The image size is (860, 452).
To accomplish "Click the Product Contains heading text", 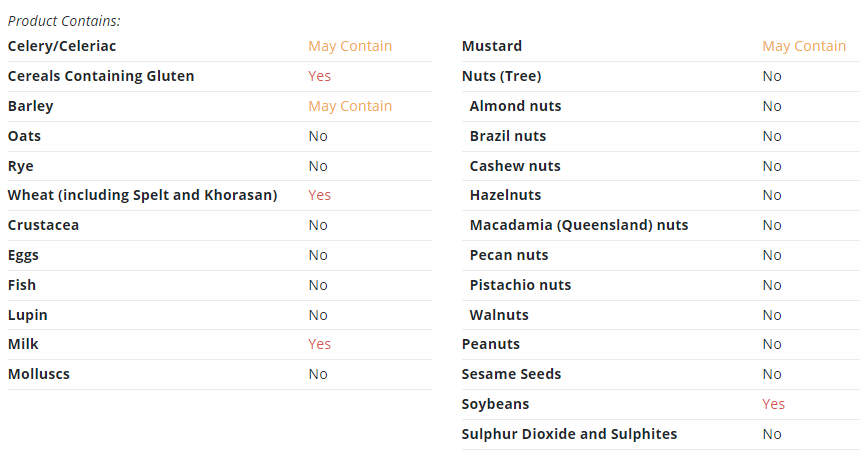I will coord(64,21).
